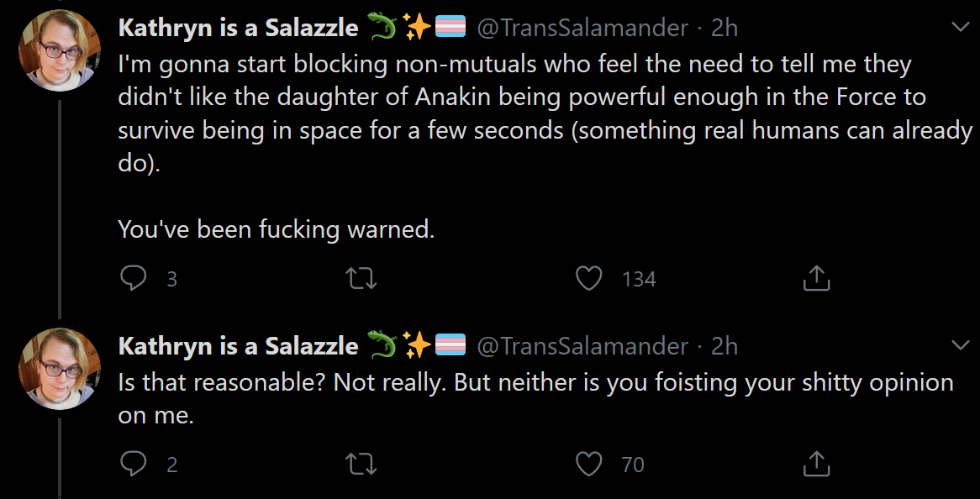Image resolution: width=980 pixels, height=499 pixels.
Task: Retweet the first tweet
Action: [361, 279]
